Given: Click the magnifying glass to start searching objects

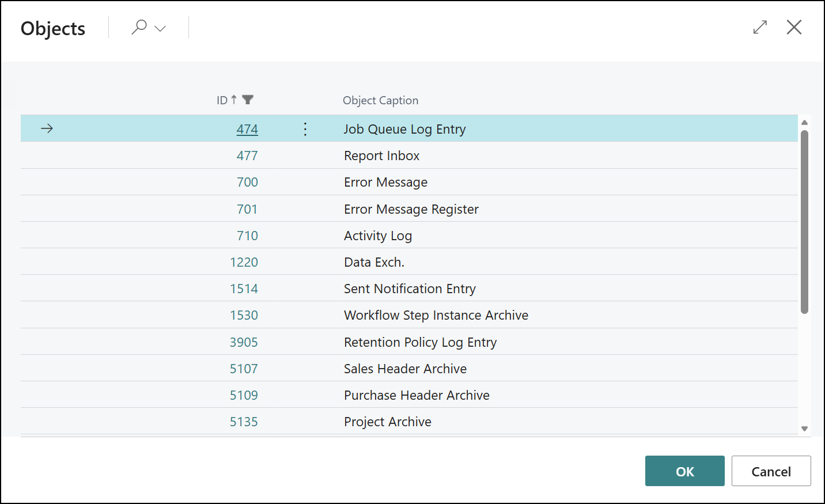Looking at the screenshot, I should (140, 28).
